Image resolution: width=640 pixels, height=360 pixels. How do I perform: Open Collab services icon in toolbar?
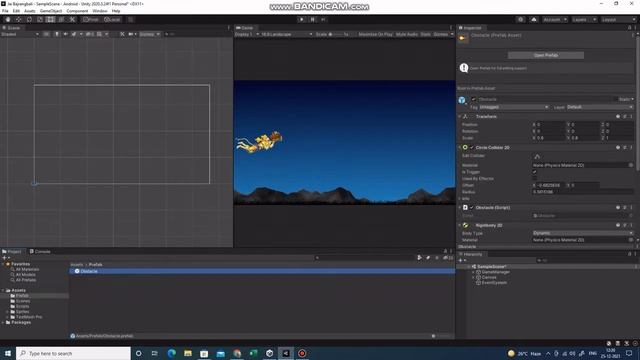(x=520, y=19)
